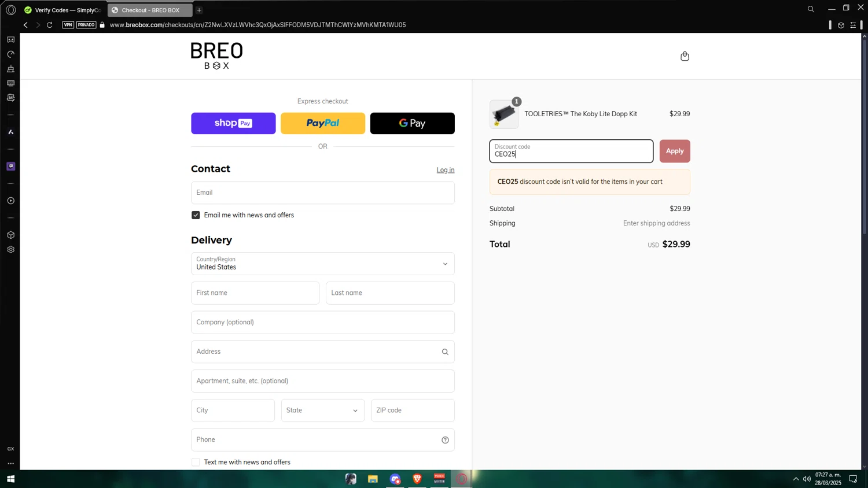This screenshot has height=488, width=868.
Task: Click the Koby Lite Dopp Kit thumbnail
Action: click(x=504, y=114)
